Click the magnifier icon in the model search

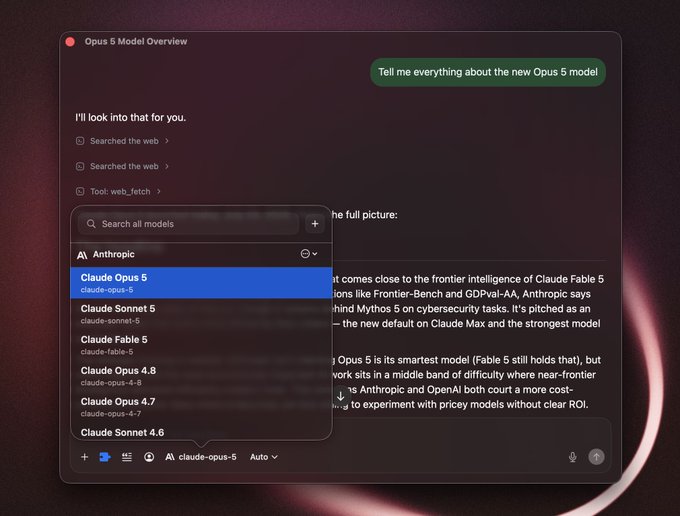point(91,224)
